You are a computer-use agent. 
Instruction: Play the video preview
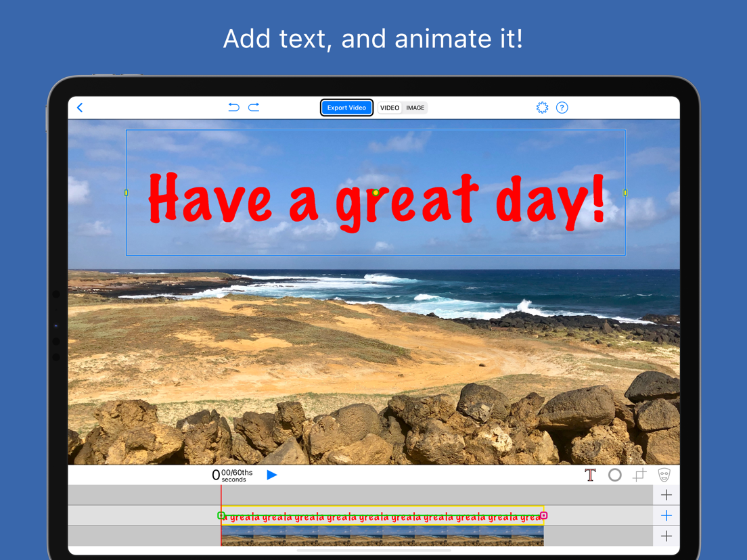(x=271, y=475)
